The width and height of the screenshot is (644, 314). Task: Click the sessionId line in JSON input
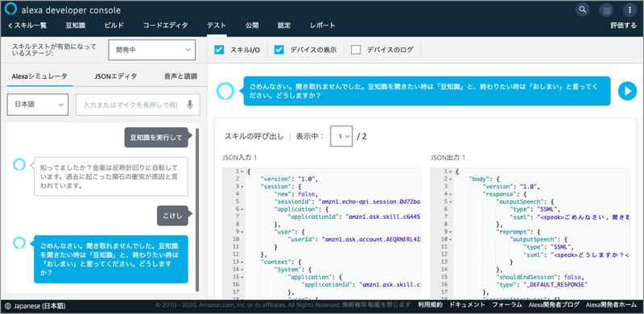(347, 201)
